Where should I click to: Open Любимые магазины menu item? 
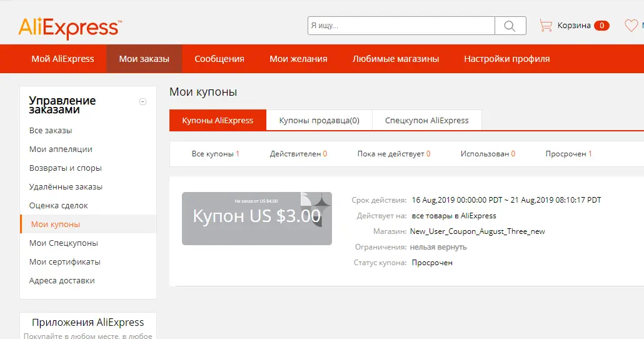396,59
